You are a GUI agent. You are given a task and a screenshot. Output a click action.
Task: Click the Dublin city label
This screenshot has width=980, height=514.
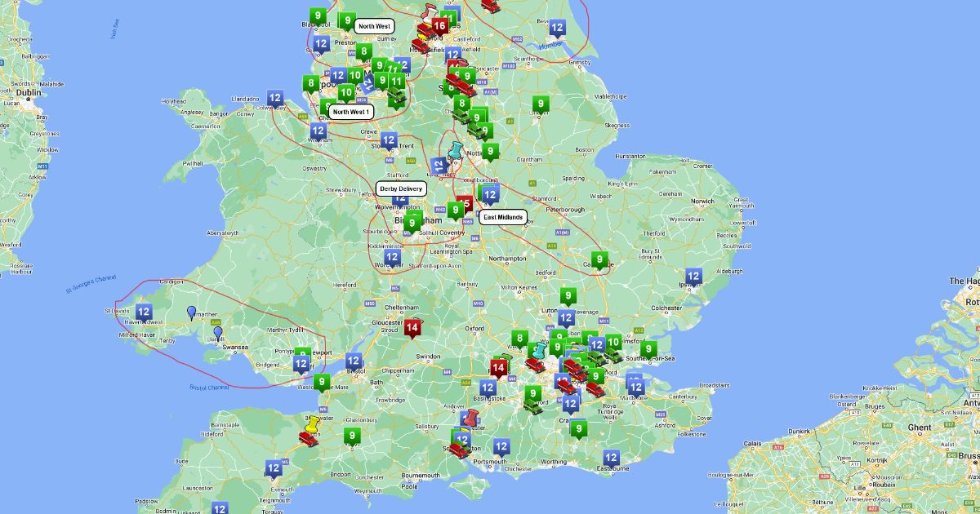pos(27,92)
